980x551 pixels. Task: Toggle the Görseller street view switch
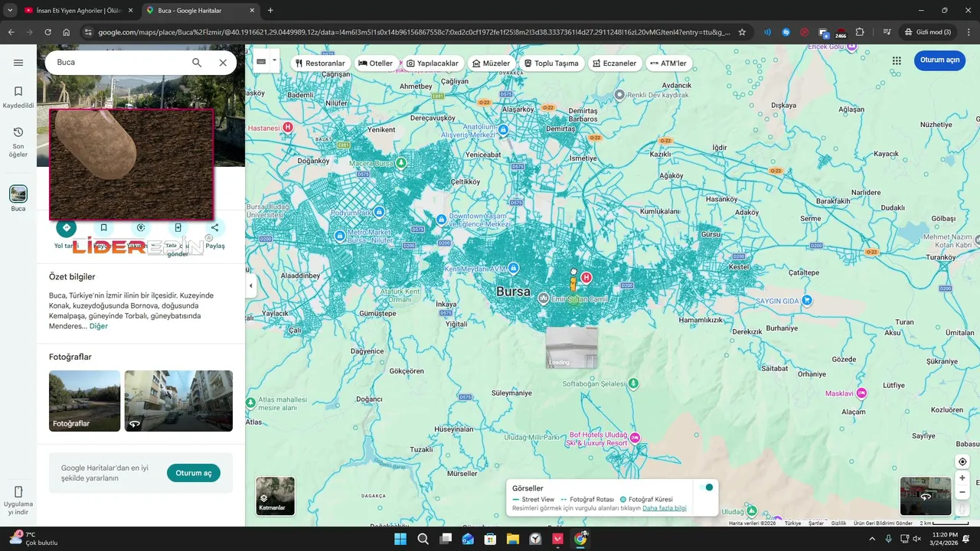point(706,487)
